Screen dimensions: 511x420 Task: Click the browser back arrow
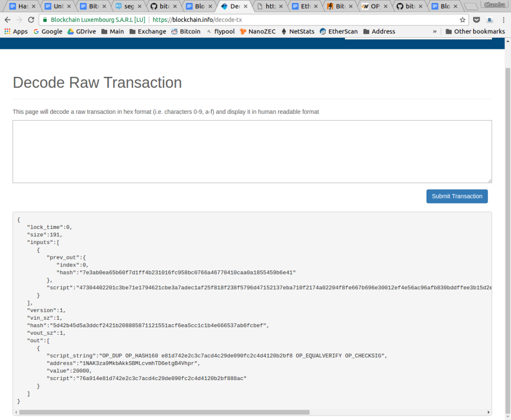7,20
